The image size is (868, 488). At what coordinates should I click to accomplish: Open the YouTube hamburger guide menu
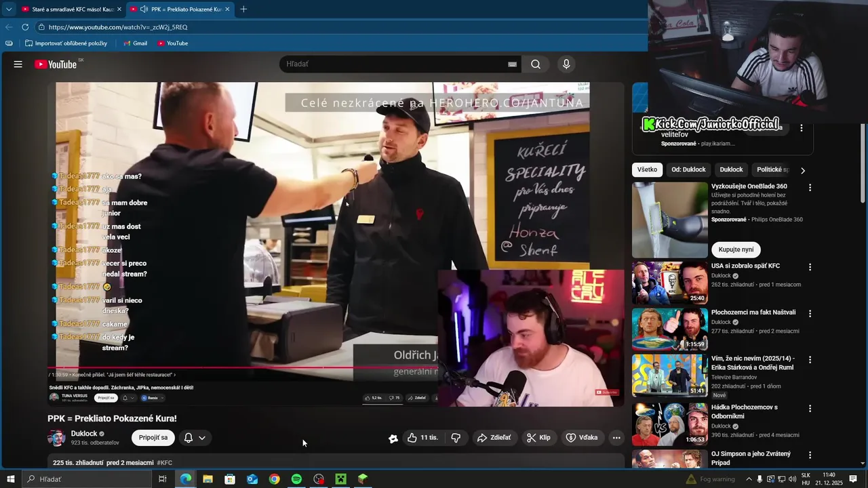(18, 64)
